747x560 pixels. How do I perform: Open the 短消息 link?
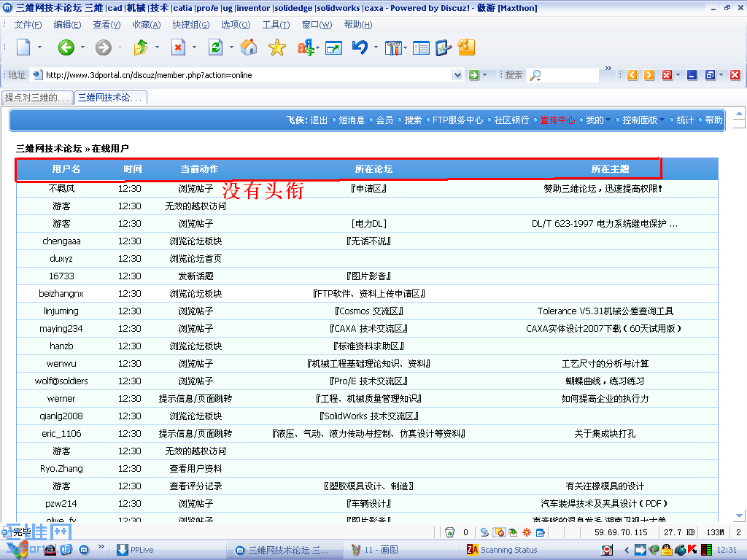[352, 120]
